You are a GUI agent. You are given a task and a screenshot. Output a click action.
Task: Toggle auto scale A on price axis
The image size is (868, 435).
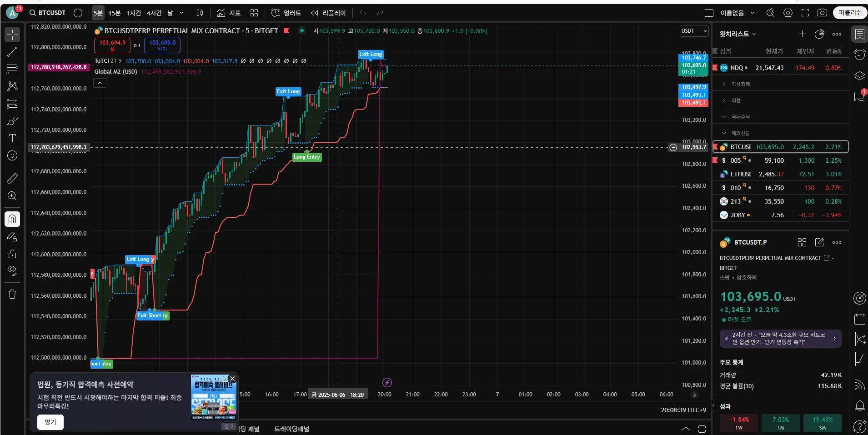(x=694, y=395)
